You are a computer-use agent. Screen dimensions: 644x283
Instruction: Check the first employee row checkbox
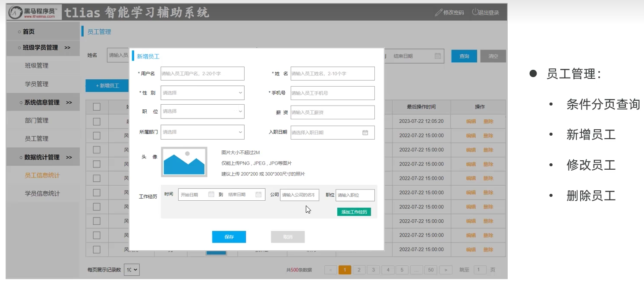click(97, 121)
